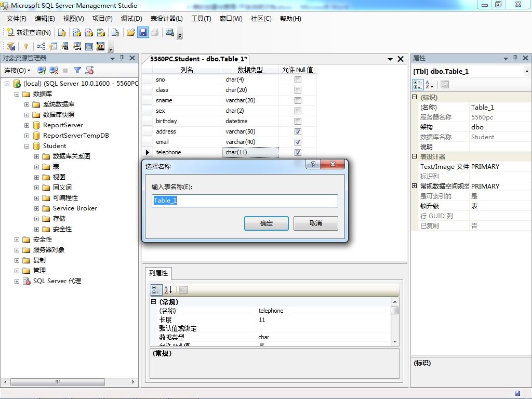This screenshot has width=532, height=399.
Task: Click Alphabetical sort icon in 属性 panel
Action: click(x=430, y=85)
